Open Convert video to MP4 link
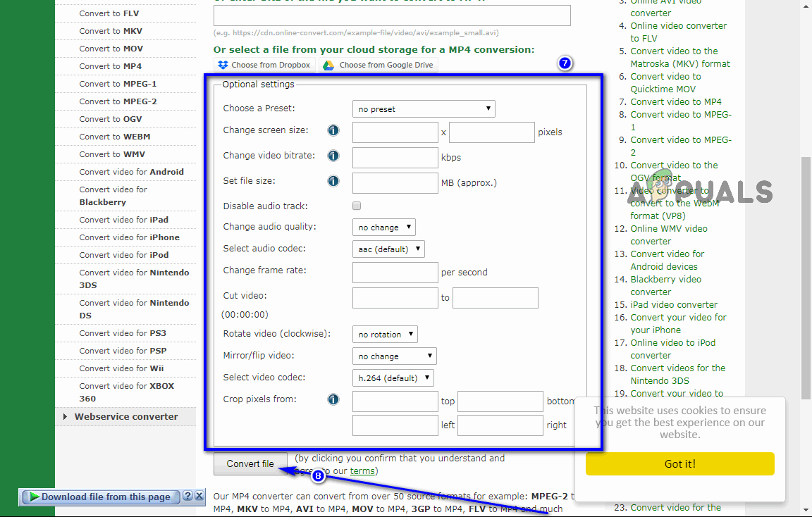 click(x=676, y=102)
